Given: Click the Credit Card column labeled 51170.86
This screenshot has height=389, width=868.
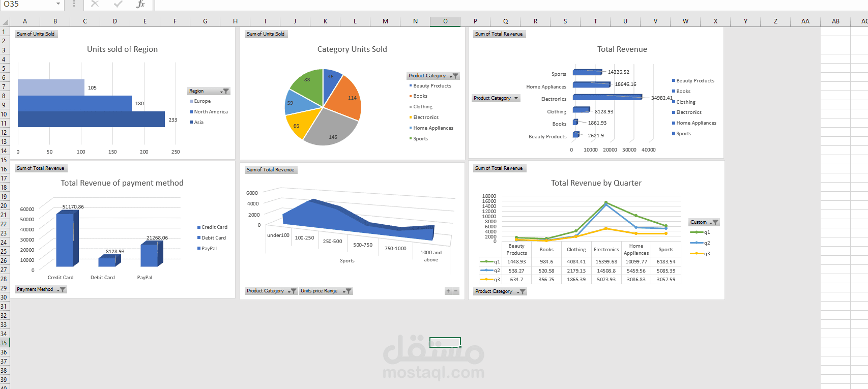Looking at the screenshot, I should pyautogui.click(x=67, y=239).
